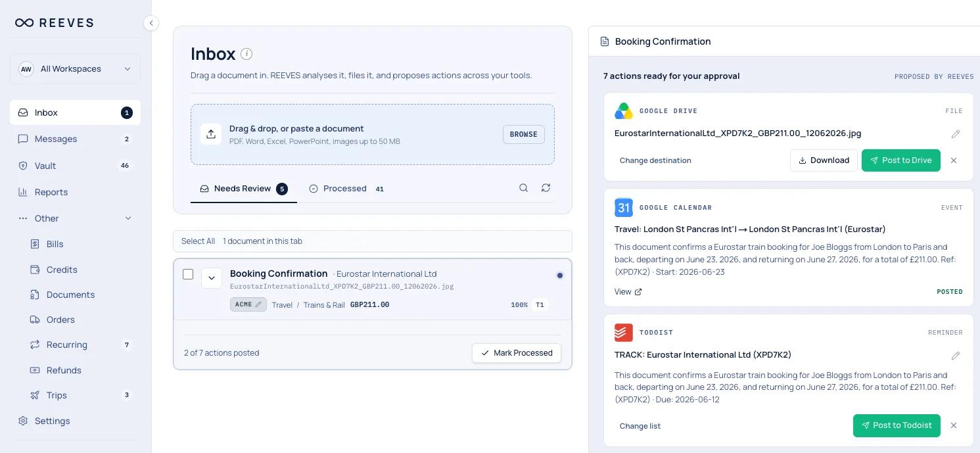
Task: Collapse the sidebar with the chevron button
Action: 151,23
